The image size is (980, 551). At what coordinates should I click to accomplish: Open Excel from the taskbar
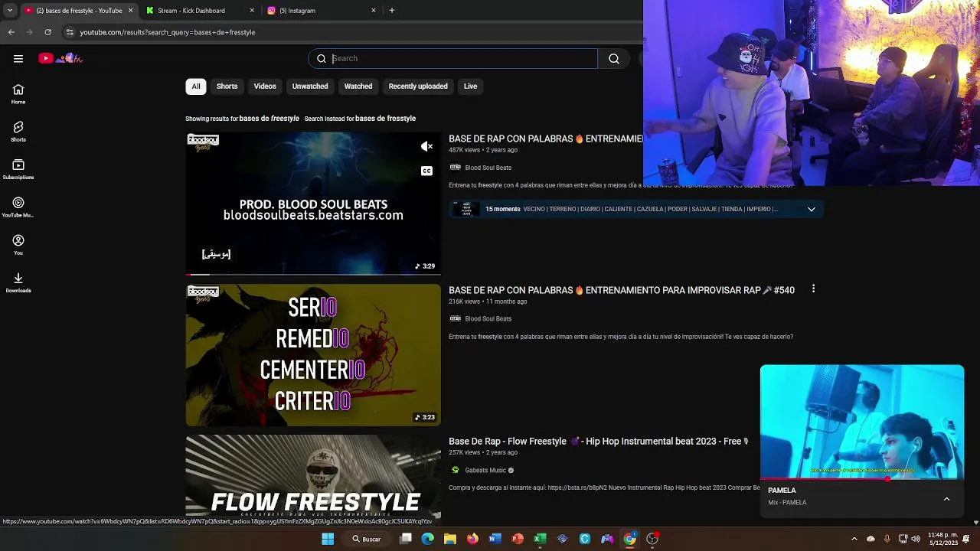click(x=540, y=539)
